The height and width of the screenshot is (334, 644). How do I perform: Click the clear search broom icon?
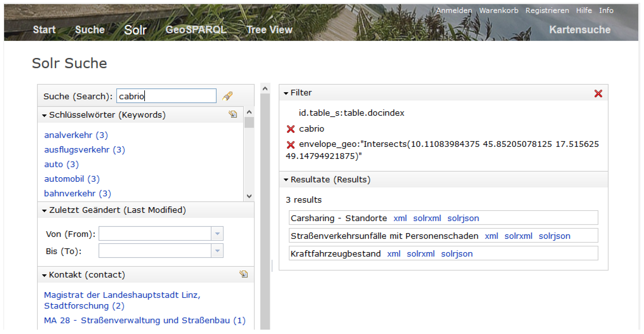pyautogui.click(x=227, y=96)
